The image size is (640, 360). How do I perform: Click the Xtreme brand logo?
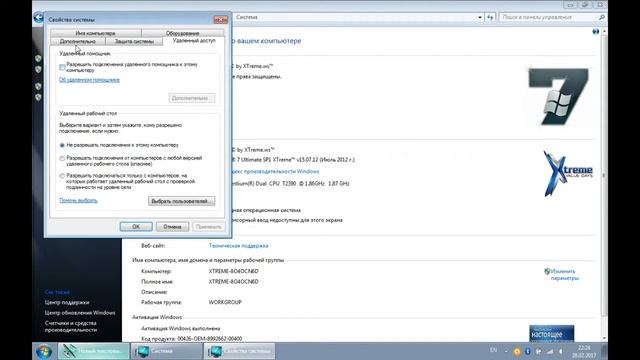568,173
